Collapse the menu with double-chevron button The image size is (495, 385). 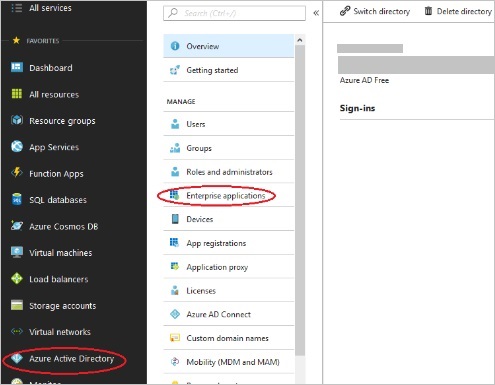coord(316,13)
